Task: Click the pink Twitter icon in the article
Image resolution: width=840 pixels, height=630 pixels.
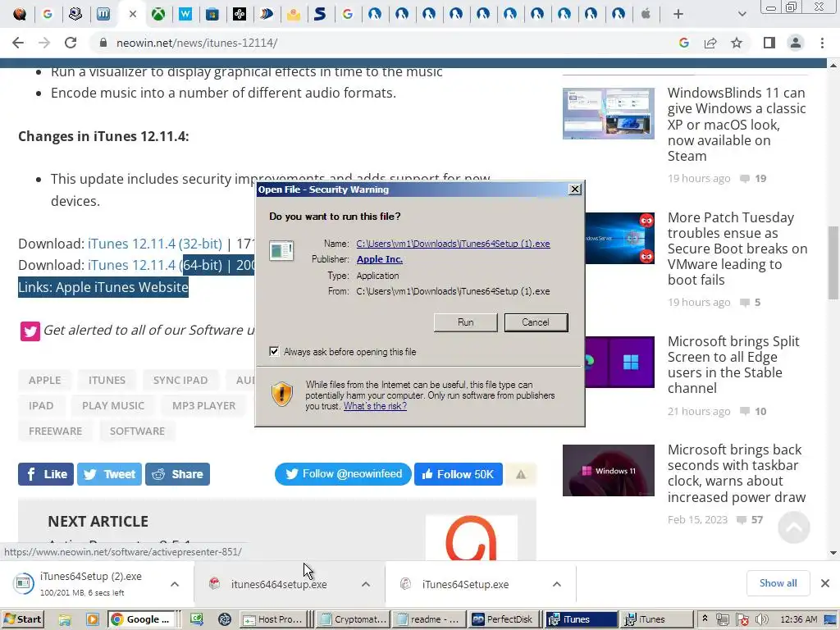Action: [30, 331]
